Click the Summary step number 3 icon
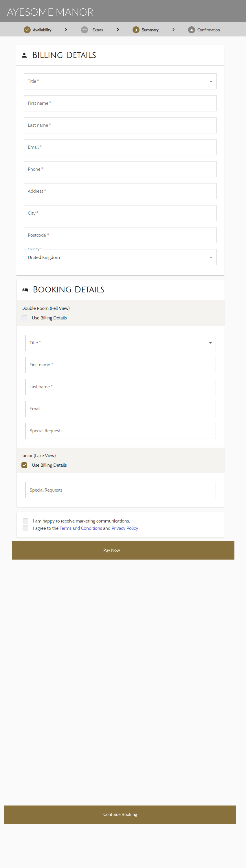The width and height of the screenshot is (246, 868). [x=136, y=30]
